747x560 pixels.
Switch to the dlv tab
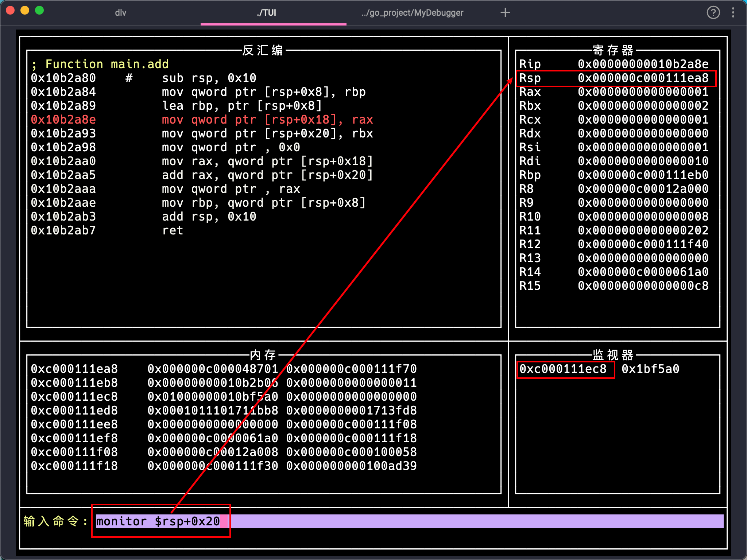tap(120, 13)
